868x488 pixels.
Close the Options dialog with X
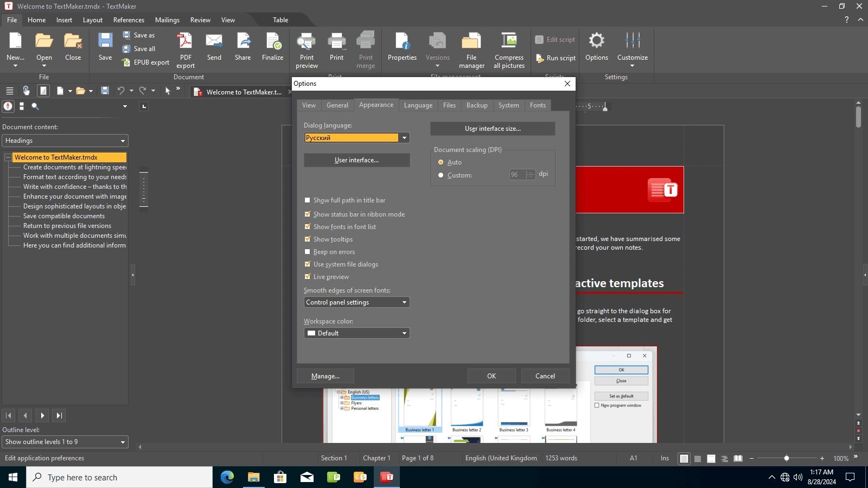tap(567, 84)
